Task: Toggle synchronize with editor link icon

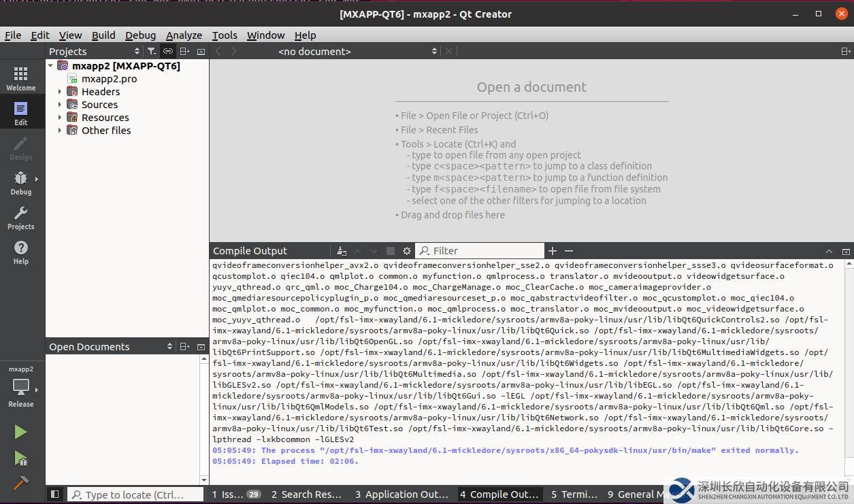Action: tap(168, 51)
